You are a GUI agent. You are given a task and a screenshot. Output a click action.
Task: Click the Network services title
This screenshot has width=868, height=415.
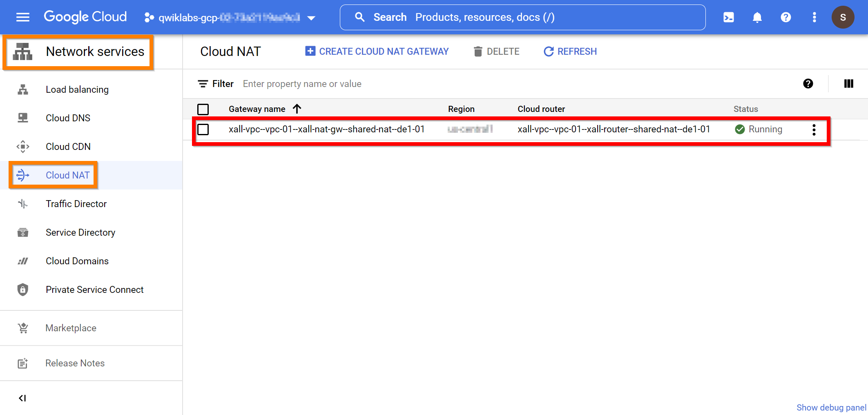[95, 51]
